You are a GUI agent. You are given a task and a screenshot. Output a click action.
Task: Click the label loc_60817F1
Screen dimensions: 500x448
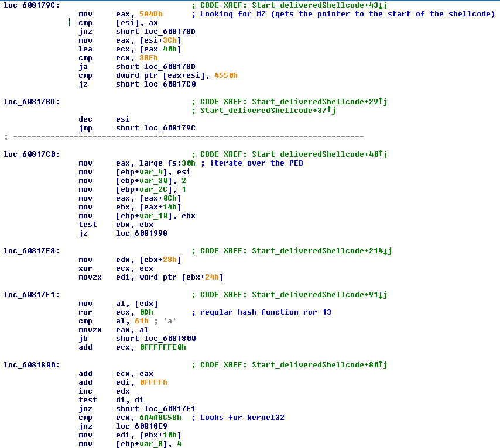31,295
